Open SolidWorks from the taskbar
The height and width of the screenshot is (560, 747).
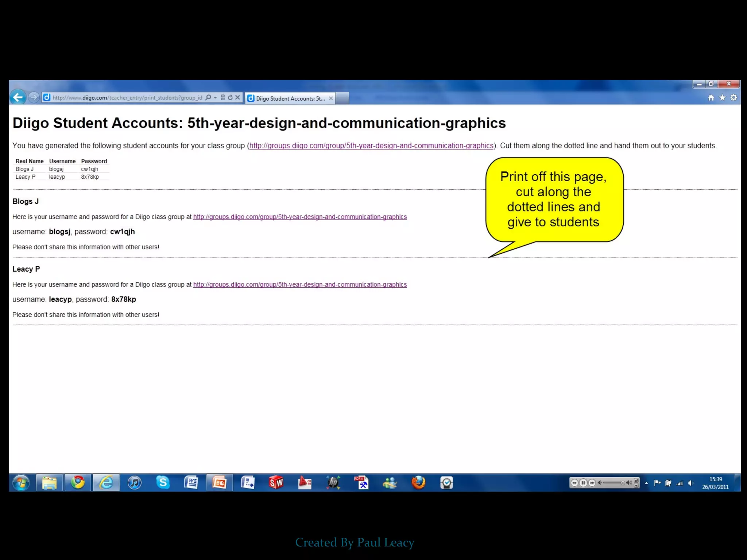click(276, 483)
